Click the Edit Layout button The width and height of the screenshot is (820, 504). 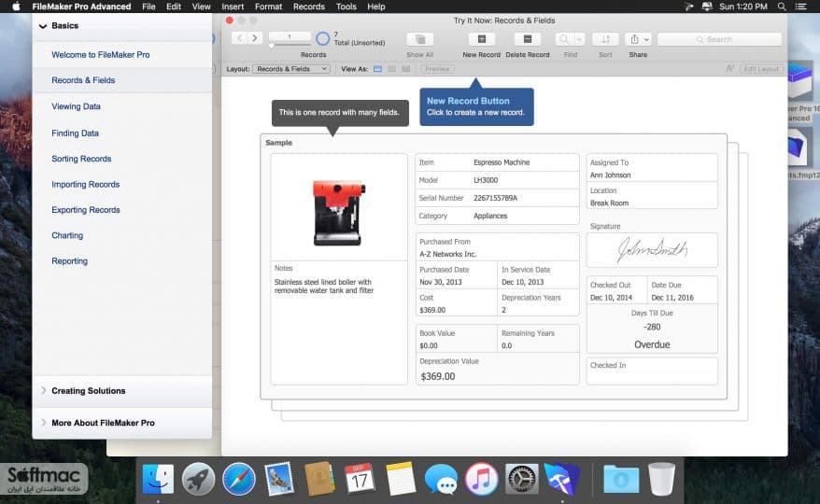pos(761,69)
